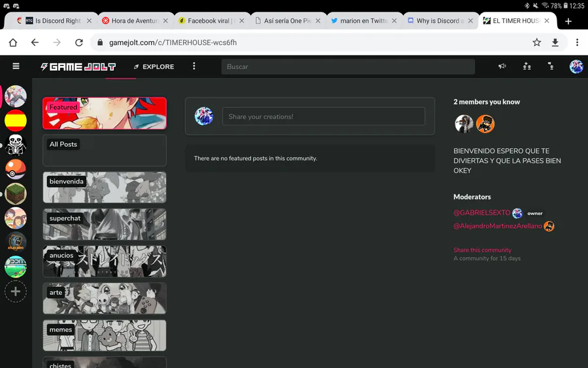
Task: Open the Spain flag community
Action: click(16, 120)
